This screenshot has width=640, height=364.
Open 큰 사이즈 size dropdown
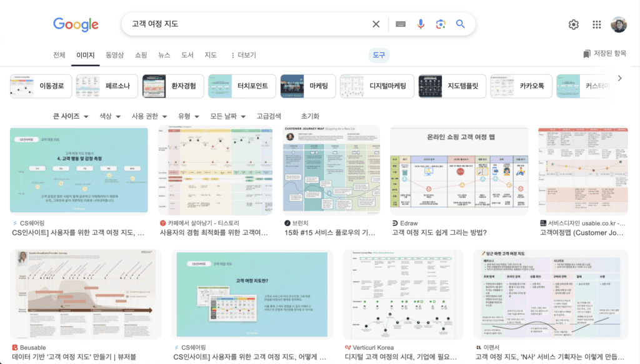click(71, 116)
